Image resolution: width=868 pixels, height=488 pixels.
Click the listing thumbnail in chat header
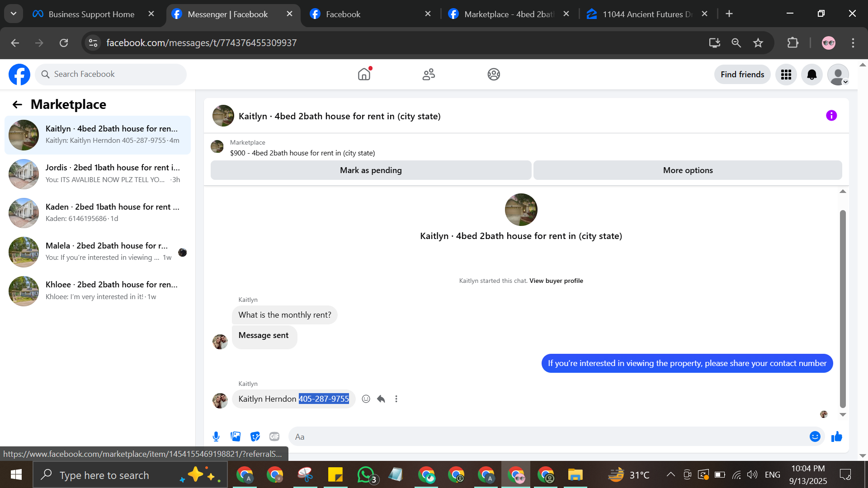223,116
